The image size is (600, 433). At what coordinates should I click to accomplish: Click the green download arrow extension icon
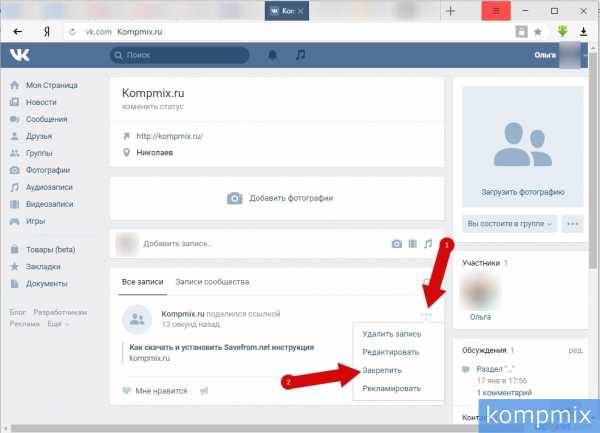[x=562, y=31]
